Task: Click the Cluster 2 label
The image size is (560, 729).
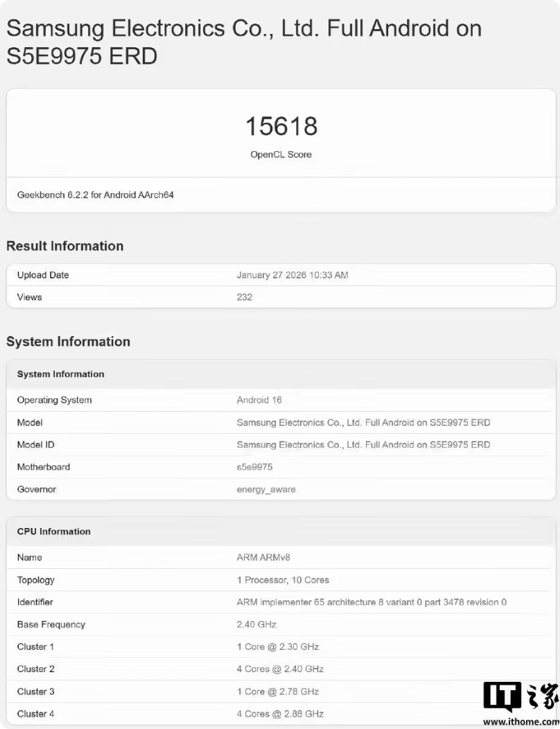Action: tap(36, 669)
